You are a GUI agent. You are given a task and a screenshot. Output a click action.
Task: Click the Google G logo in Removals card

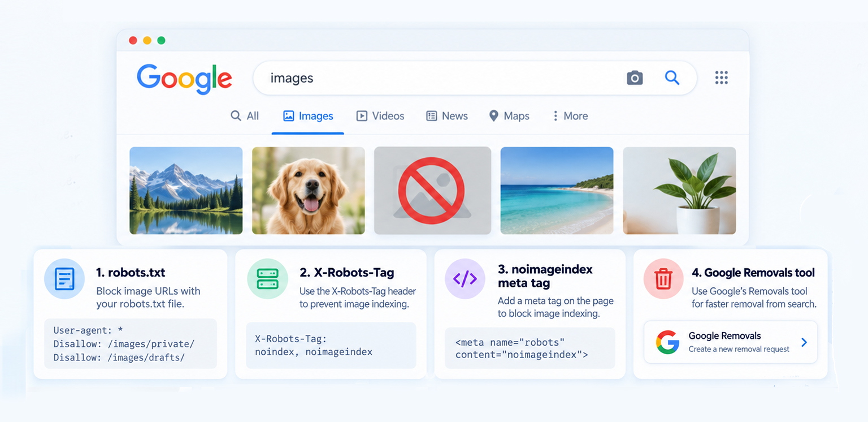(x=667, y=342)
